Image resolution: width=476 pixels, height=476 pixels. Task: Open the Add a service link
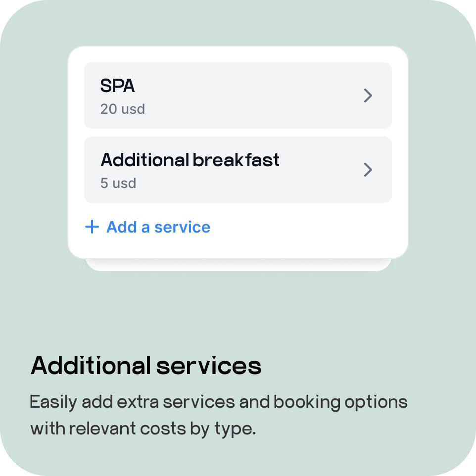tap(147, 227)
